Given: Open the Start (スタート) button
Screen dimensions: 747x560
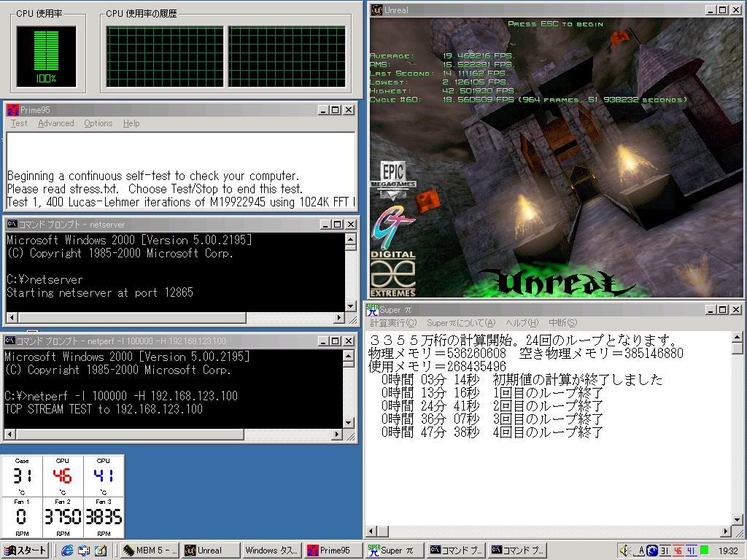Looking at the screenshot, I should [25, 551].
